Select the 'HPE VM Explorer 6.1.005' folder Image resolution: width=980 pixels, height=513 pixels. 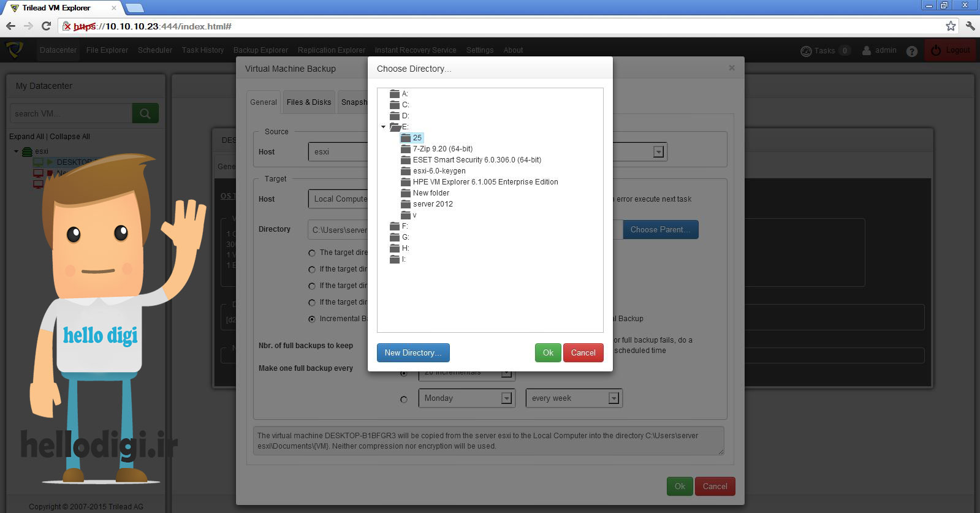(485, 182)
